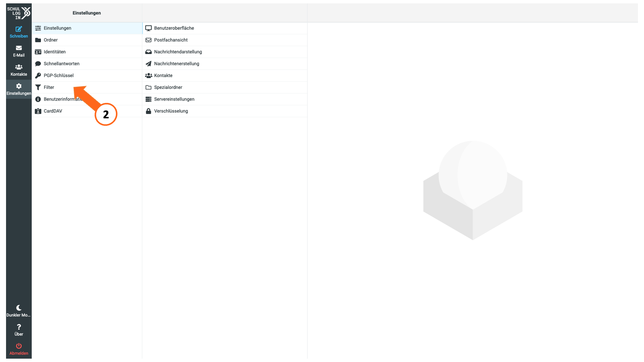This screenshot has width=644, height=362.
Task: Click the monitor icon beside Benutzeroberfläche
Action: click(149, 28)
